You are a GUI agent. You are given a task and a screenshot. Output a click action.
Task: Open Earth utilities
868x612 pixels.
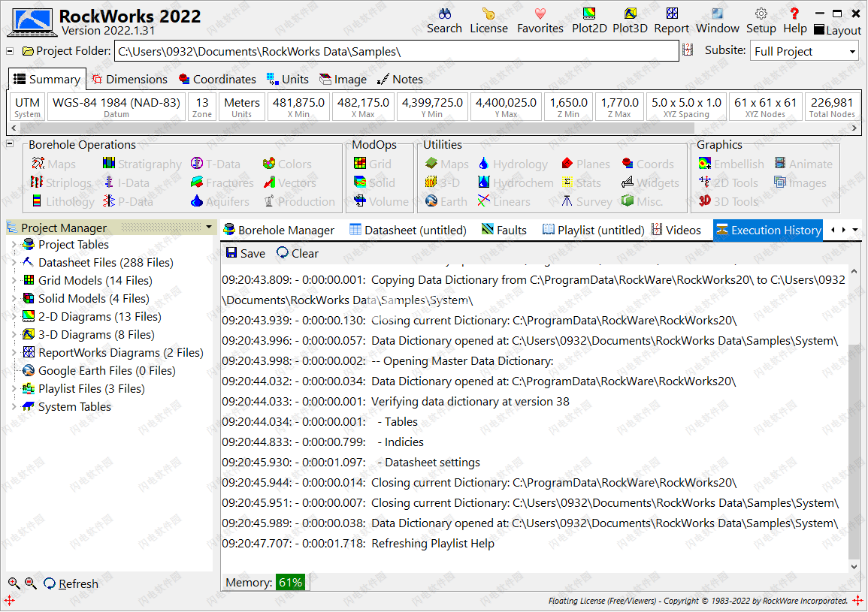pyautogui.click(x=446, y=201)
